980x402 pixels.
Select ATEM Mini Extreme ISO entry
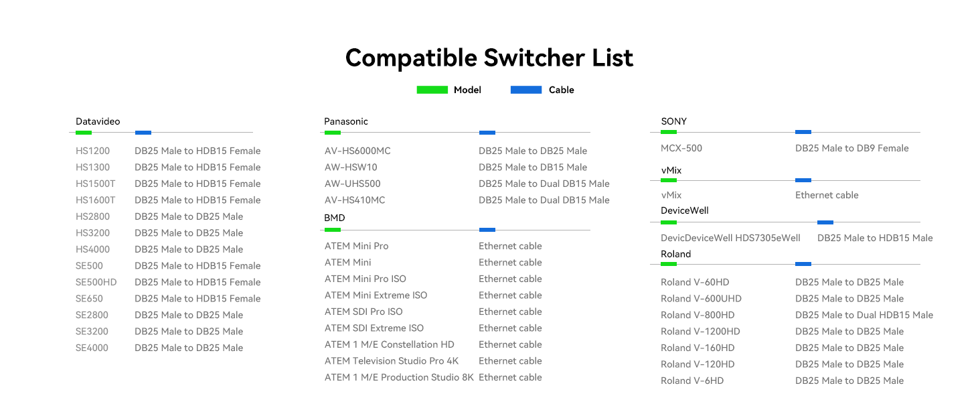pyautogui.click(x=376, y=295)
